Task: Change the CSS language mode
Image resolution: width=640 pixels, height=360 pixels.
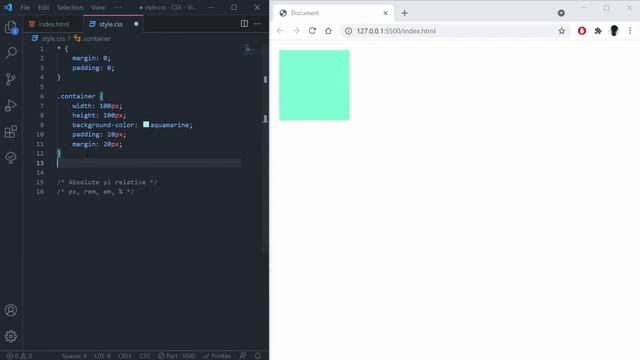Action: 144,356
